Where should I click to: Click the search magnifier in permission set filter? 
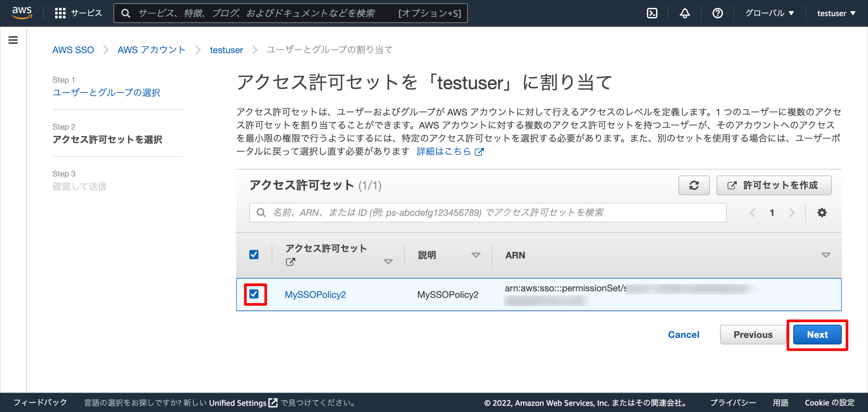point(261,213)
